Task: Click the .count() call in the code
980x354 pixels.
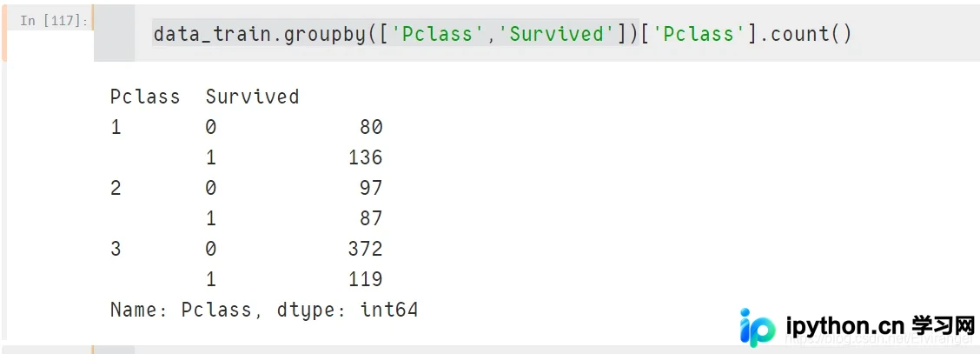Action: click(x=811, y=34)
